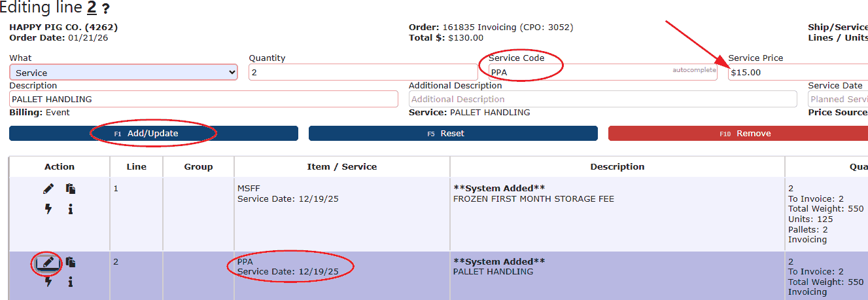This screenshot has width=868, height=300.
Task: Focus the Quantity input field
Action: tap(363, 73)
